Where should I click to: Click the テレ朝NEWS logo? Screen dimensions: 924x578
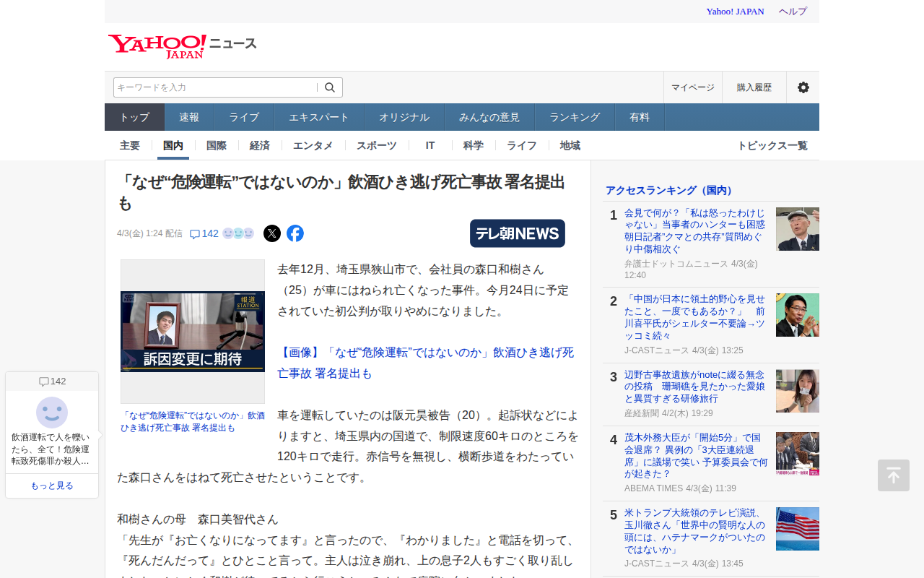pyautogui.click(x=517, y=233)
